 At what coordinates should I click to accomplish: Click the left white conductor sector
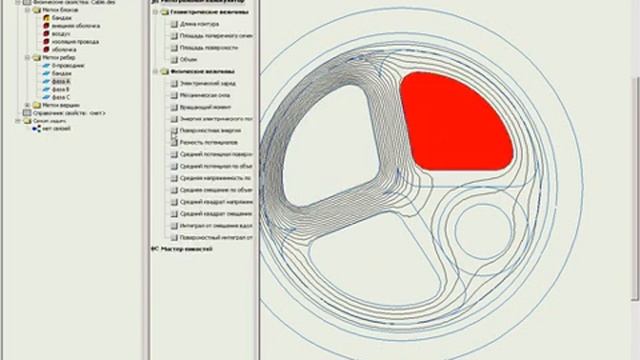[331, 146]
